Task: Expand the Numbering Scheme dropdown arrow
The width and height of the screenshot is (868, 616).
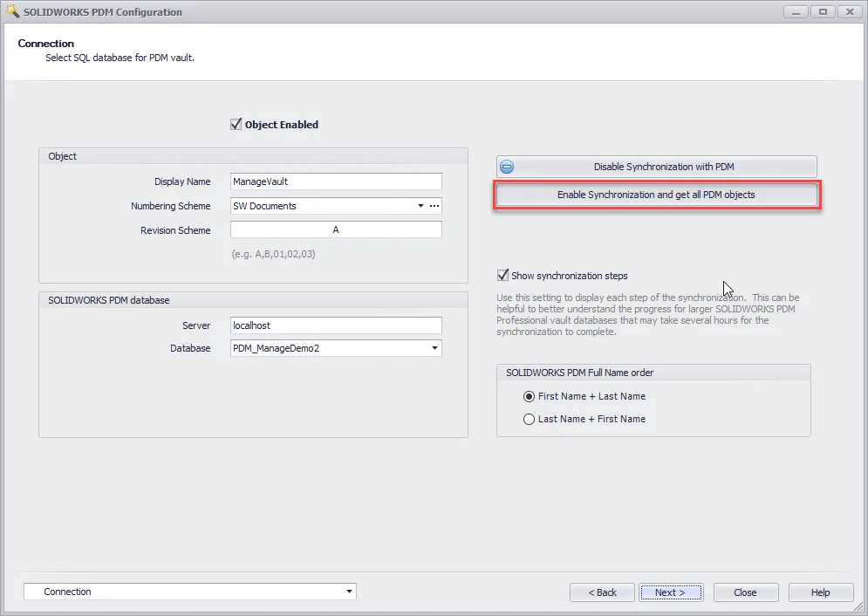Action: click(420, 206)
